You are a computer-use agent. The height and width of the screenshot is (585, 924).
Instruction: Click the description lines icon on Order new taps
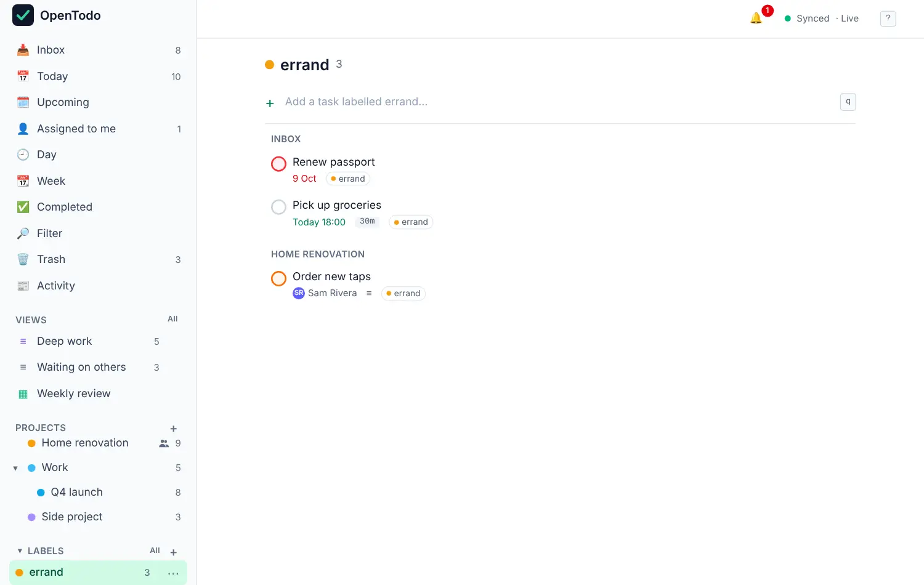pyautogui.click(x=369, y=293)
